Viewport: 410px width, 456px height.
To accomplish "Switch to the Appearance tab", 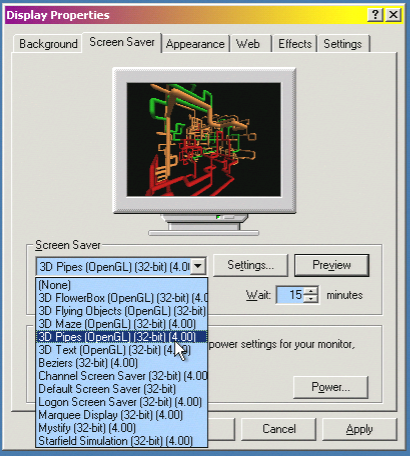I will [x=195, y=44].
